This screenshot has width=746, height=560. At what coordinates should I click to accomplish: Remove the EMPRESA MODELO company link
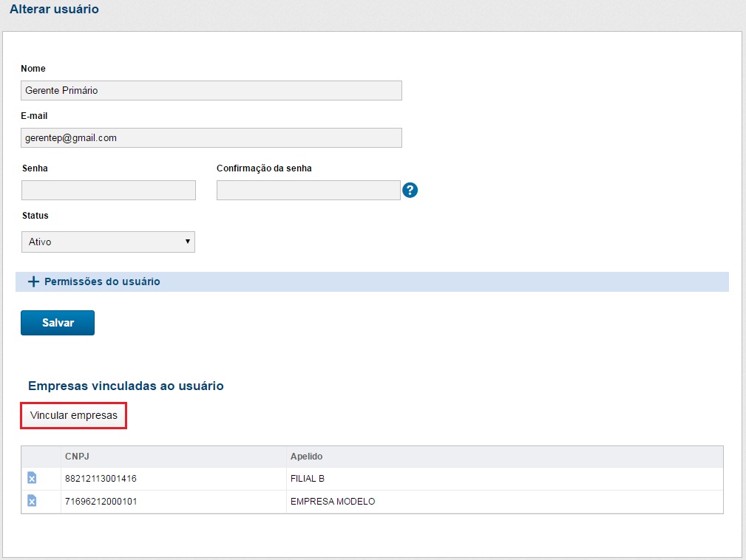click(32, 502)
